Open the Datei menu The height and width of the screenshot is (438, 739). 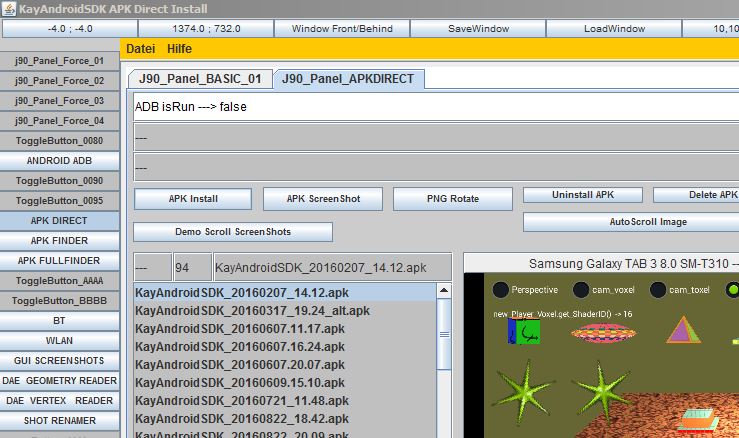pos(140,49)
